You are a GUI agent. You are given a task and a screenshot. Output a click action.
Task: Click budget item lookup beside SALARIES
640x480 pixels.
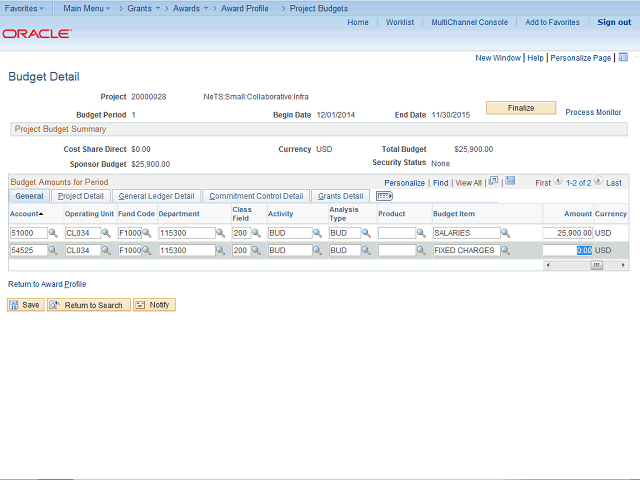pyautogui.click(x=505, y=233)
